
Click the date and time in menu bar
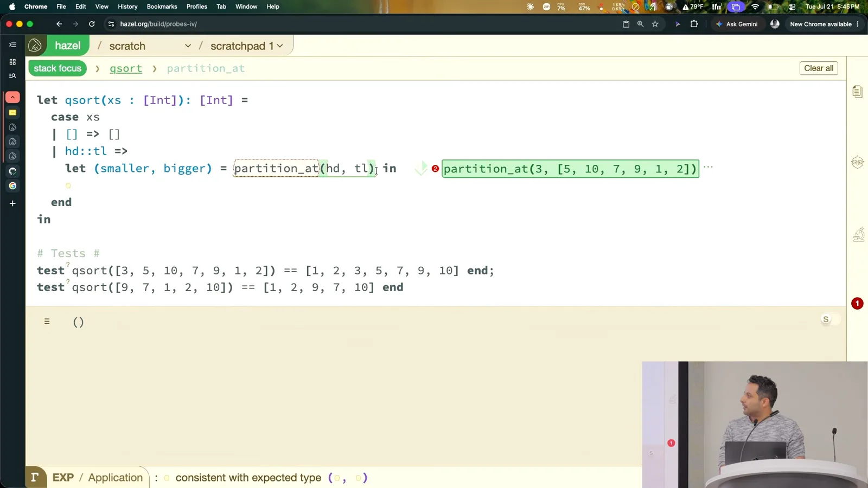tap(832, 7)
